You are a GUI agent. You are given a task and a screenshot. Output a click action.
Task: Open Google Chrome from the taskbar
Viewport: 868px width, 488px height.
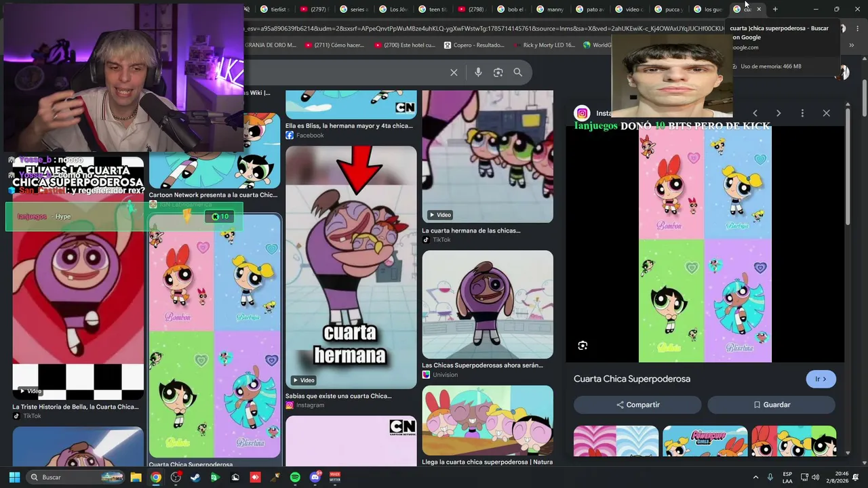[x=155, y=477]
